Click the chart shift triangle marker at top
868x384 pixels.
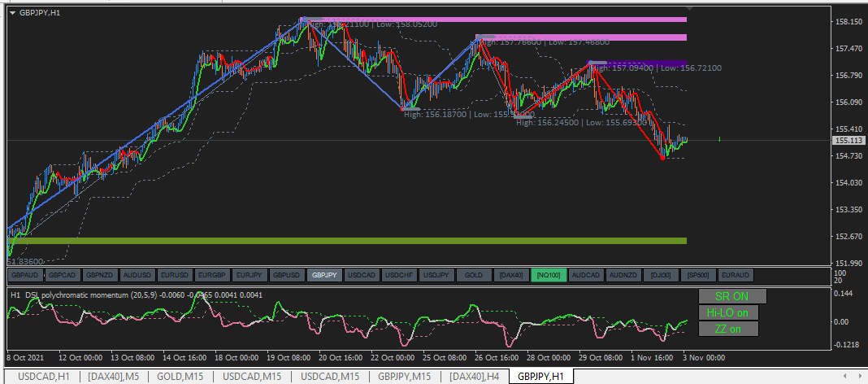[x=689, y=8]
